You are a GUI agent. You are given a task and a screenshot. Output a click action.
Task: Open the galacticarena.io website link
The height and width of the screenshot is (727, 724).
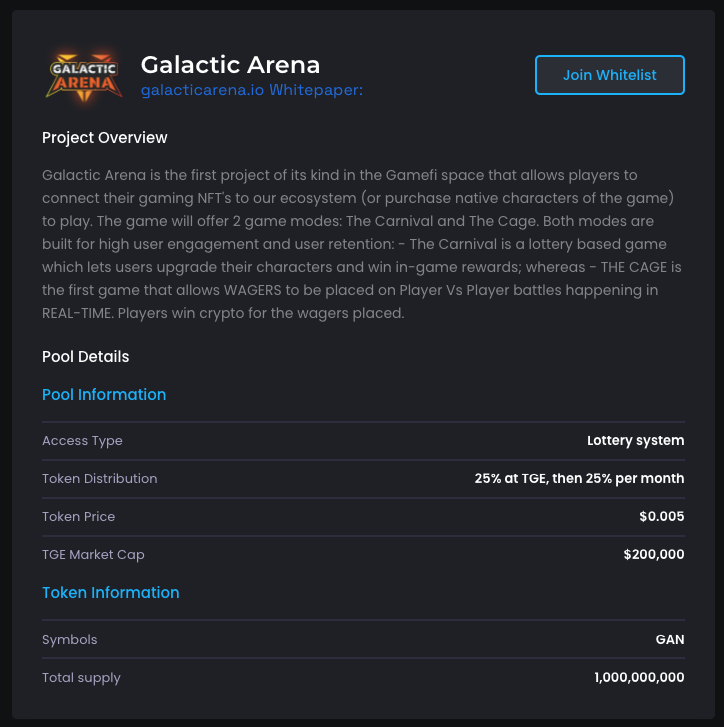(x=203, y=90)
